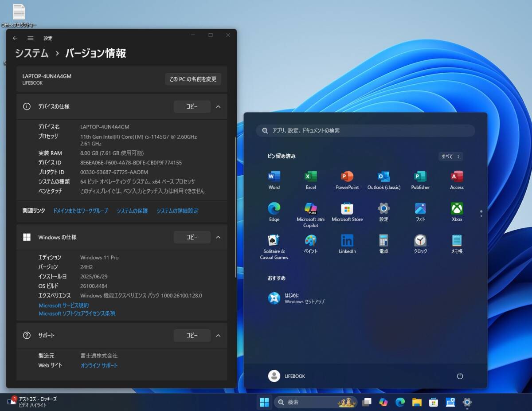Select プロダクト ID value text

tap(114, 172)
